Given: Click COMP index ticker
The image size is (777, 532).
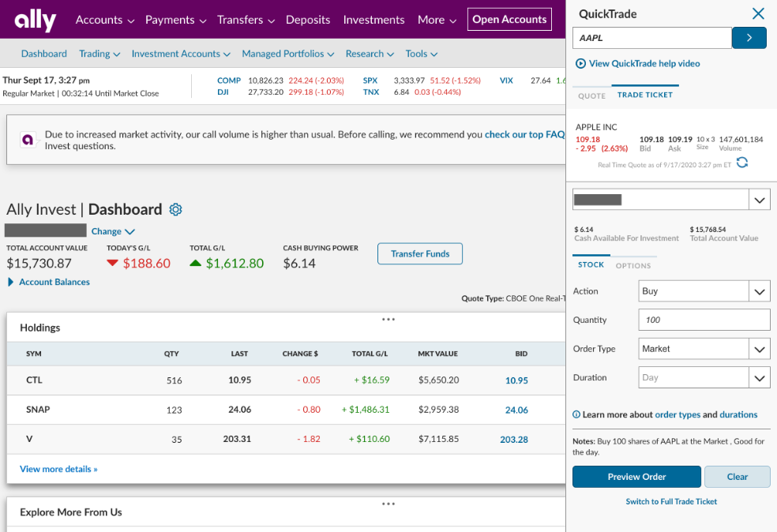Looking at the screenshot, I should click(x=229, y=81).
